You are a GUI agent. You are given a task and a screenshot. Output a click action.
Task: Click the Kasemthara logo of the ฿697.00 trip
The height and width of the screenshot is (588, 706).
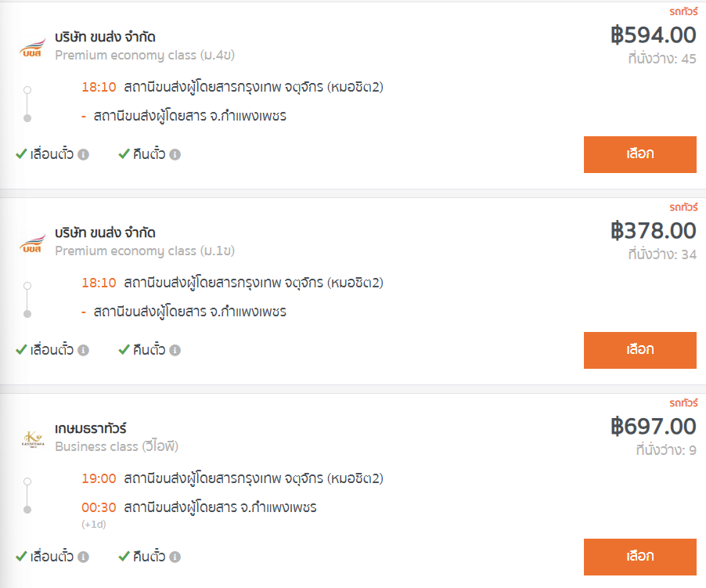tap(33, 439)
